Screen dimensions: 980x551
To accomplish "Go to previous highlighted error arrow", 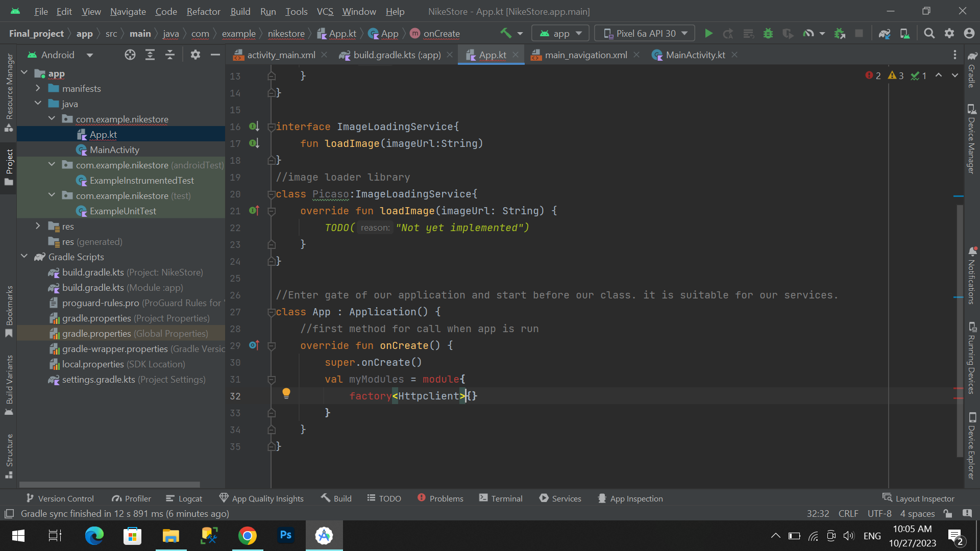I will [939, 76].
